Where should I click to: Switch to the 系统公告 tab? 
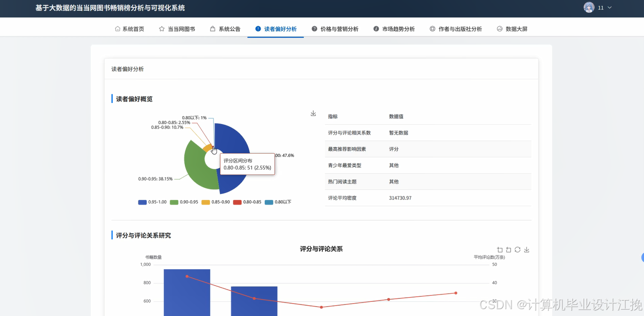pyautogui.click(x=225, y=29)
